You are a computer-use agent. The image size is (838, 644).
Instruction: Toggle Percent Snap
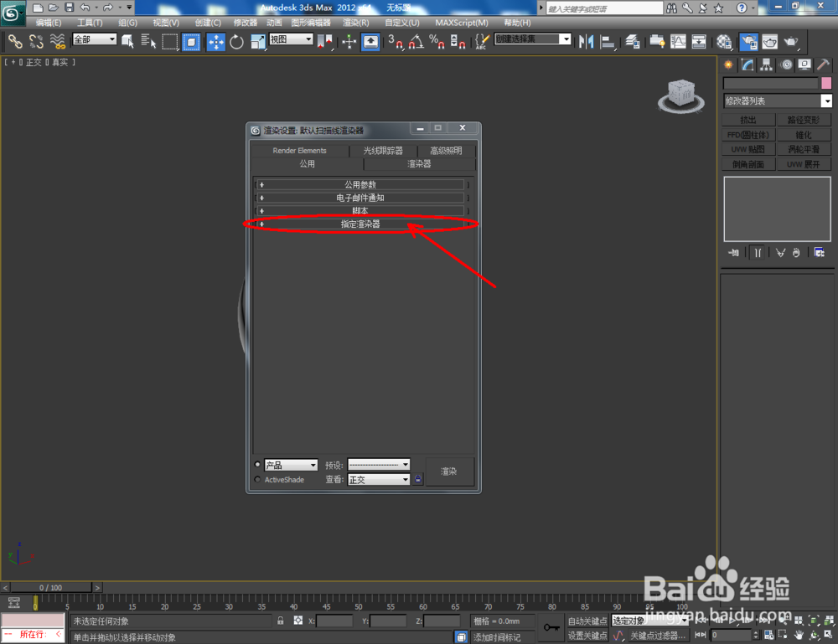(x=437, y=41)
